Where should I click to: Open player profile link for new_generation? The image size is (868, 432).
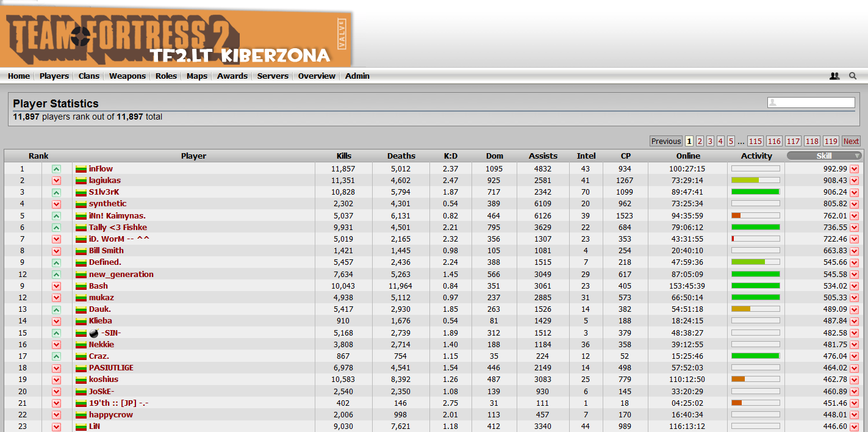[x=121, y=275]
